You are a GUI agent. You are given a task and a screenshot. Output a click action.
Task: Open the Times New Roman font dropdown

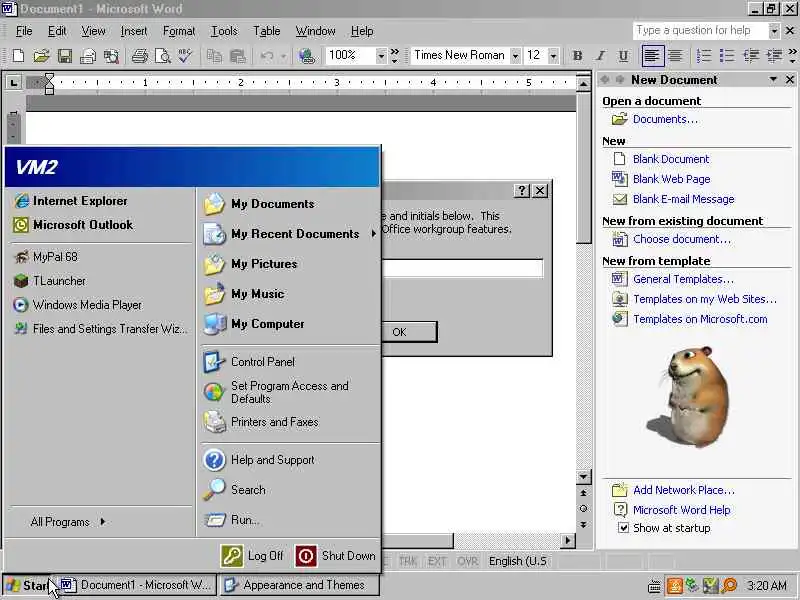(515, 56)
